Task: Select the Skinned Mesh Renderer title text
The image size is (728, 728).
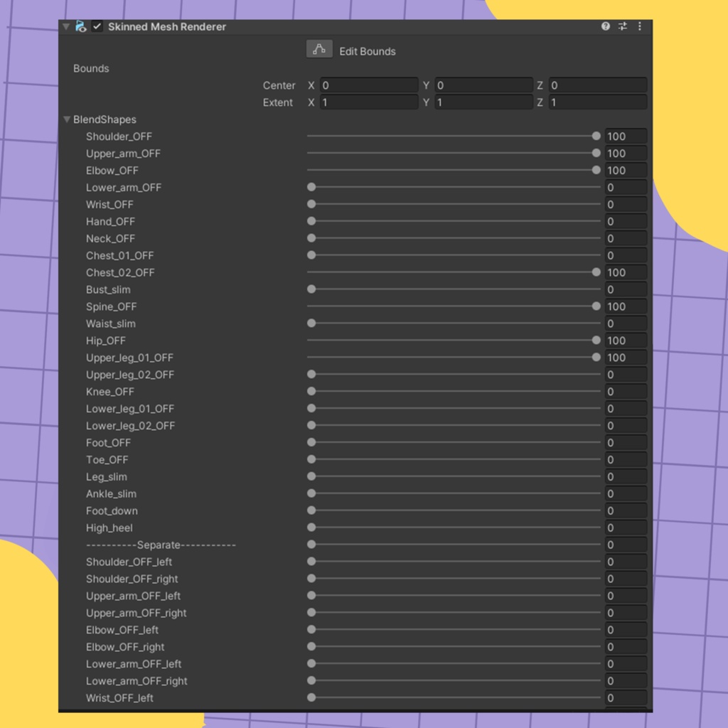Action: (x=167, y=26)
